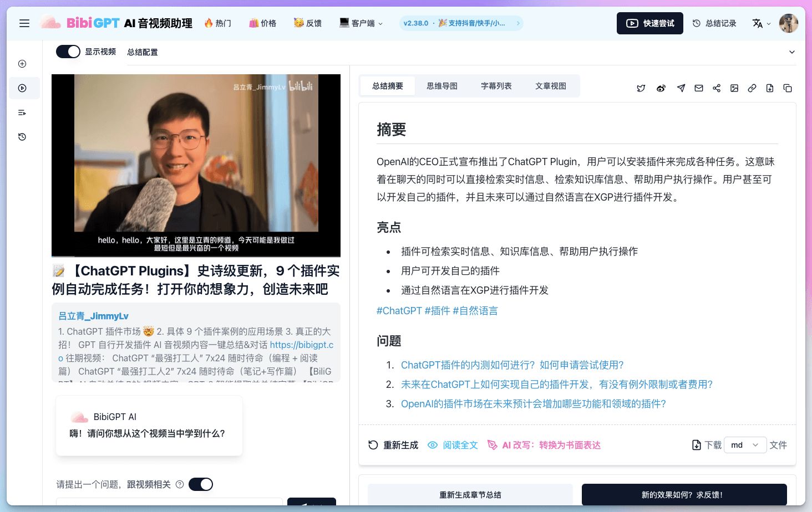Open history clock icon in sidebar
The image size is (812, 512).
[x=22, y=137]
